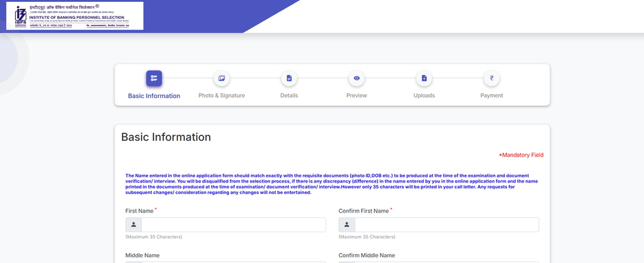
Task: Click the IBPS logo banner
Action: point(75,16)
